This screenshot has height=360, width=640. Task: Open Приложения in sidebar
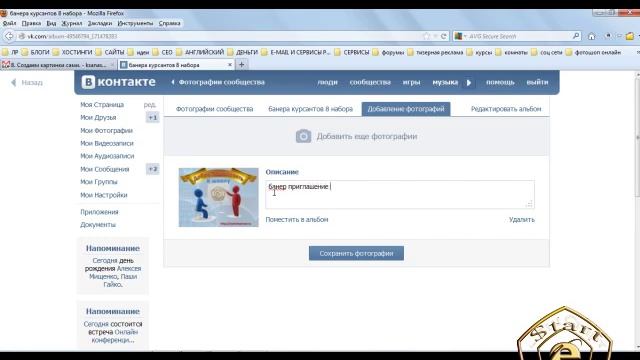click(99, 212)
